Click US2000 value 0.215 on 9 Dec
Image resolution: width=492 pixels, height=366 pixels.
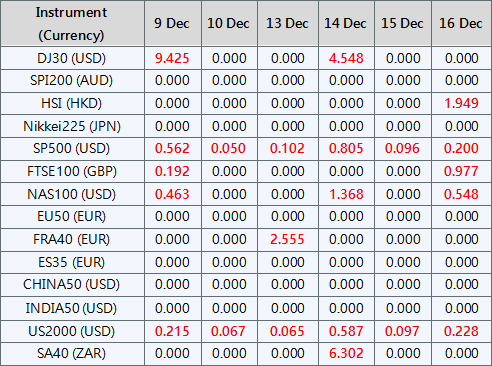point(172,331)
